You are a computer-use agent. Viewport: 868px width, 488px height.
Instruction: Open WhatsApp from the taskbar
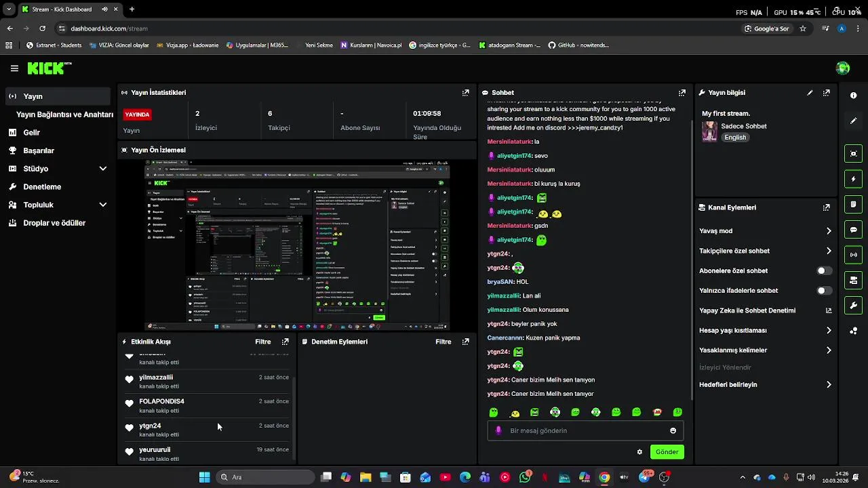[x=525, y=477]
